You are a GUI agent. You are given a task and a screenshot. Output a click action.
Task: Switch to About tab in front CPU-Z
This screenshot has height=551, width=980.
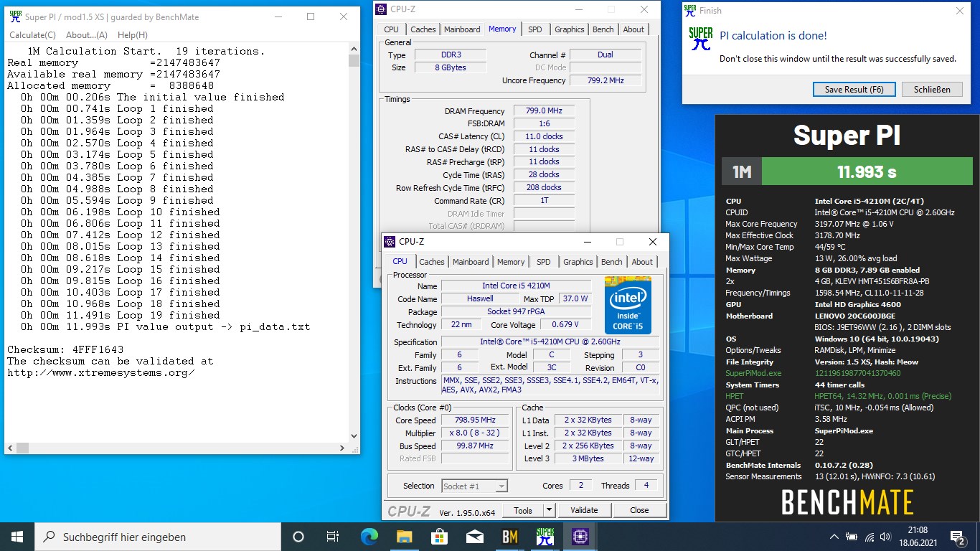(642, 262)
